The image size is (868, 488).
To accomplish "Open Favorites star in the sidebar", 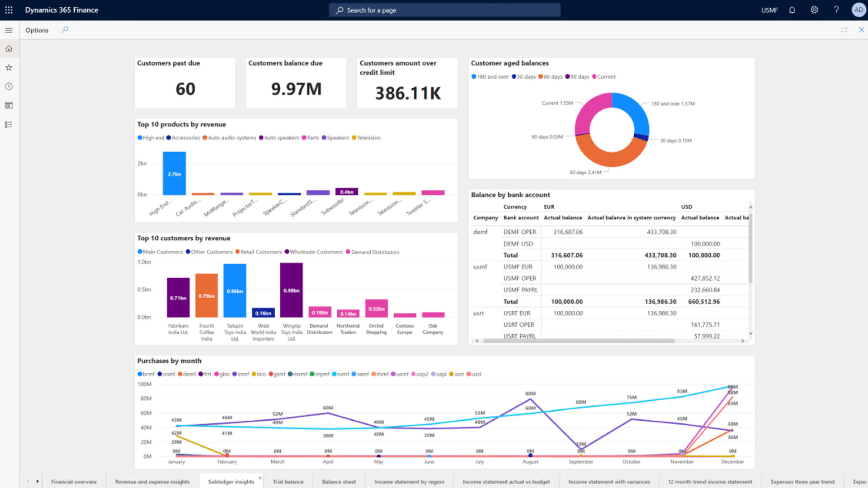I will coord(9,67).
